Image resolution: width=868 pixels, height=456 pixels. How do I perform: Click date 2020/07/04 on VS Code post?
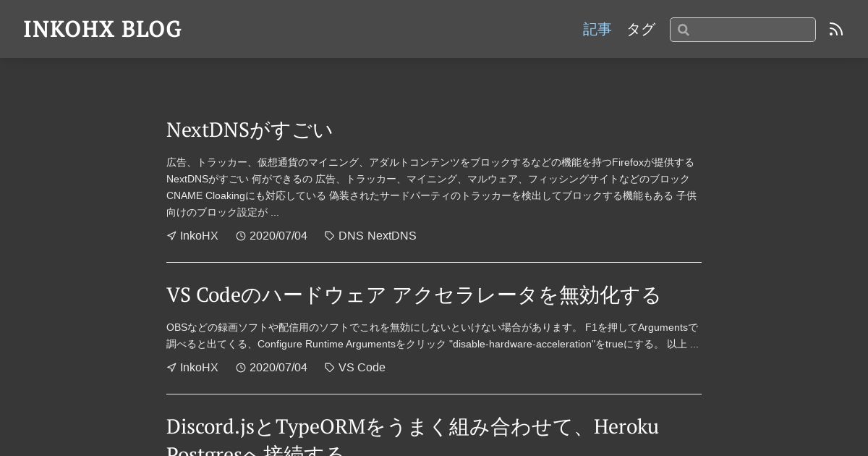click(x=278, y=367)
